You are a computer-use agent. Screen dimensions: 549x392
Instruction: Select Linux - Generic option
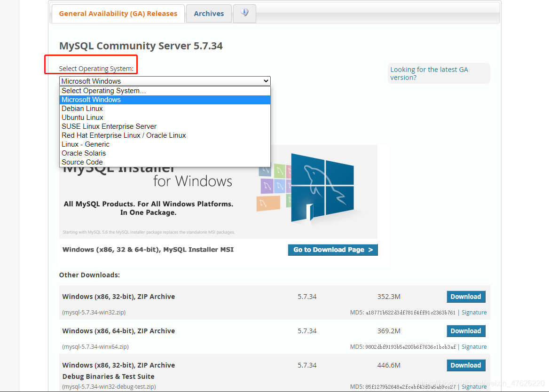(165, 144)
